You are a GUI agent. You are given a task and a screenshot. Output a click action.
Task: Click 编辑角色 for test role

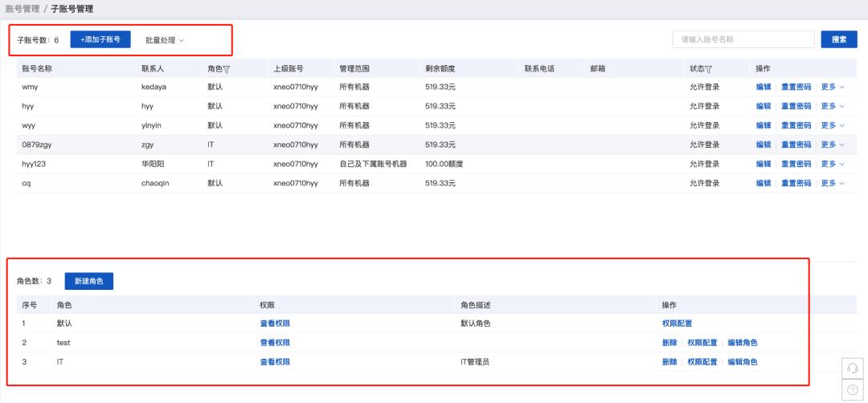743,343
